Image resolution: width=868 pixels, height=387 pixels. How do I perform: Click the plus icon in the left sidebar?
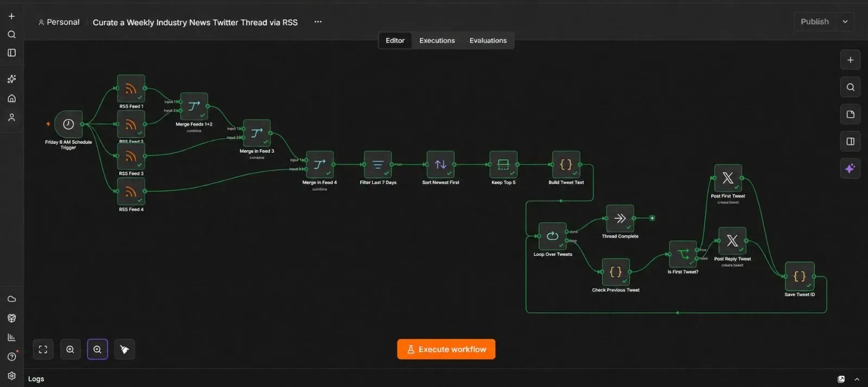tap(11, 16)
